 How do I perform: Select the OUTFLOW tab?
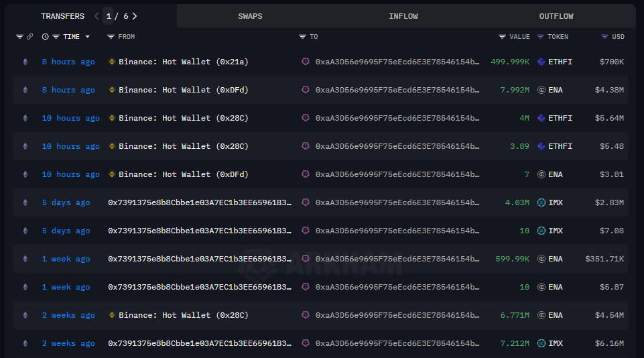pos(556,16)
